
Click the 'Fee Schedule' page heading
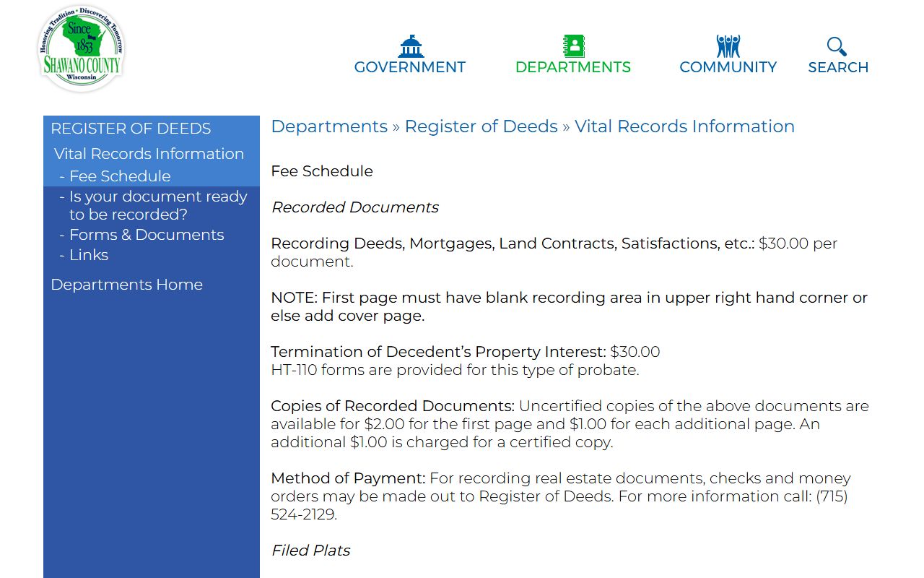tap(322, 171)
